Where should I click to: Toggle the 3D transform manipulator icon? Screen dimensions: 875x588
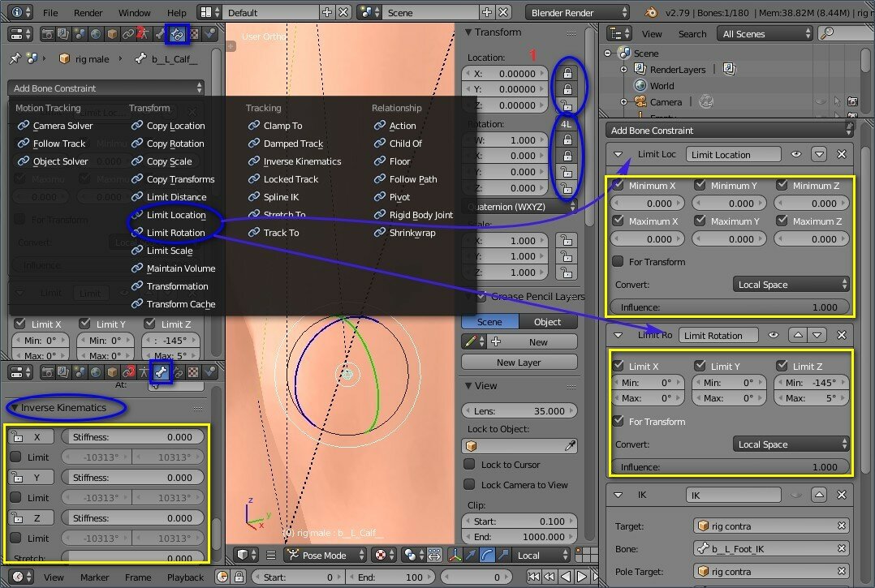pyautogui.click(x=455, y=555)
